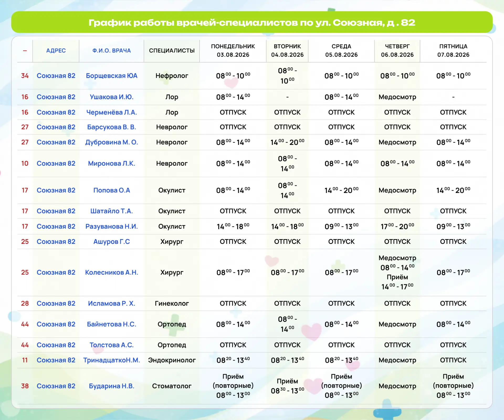Viewport: 504px width, 420px height.
Task: Select the "Эндокринолог" specialty cell
Action: tap(172, 360)
